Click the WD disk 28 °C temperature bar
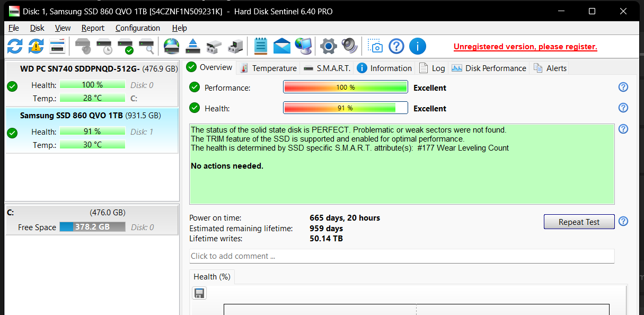This screenshot has width=644, height=315. click(x=92, y=98)
